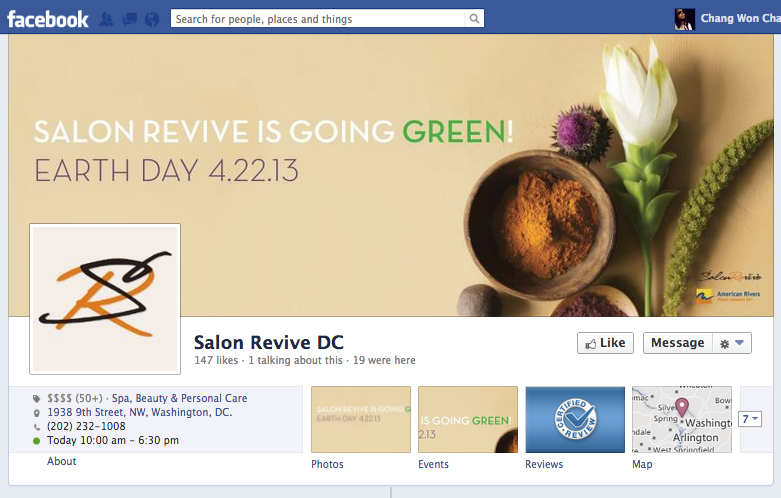Click the Map label link
This screenshot has height=498, width=781.
[x=642, y=464]
